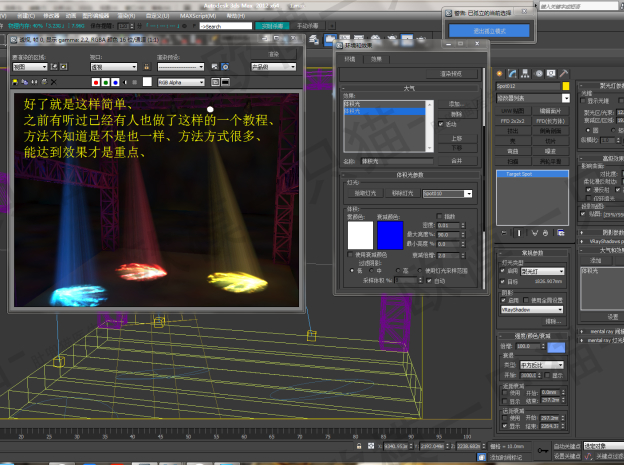The width and height of the screenshot is (624, 465).
Task: Click the auto region selected icon
Action: pyautogui.click(x=64, y=66)
